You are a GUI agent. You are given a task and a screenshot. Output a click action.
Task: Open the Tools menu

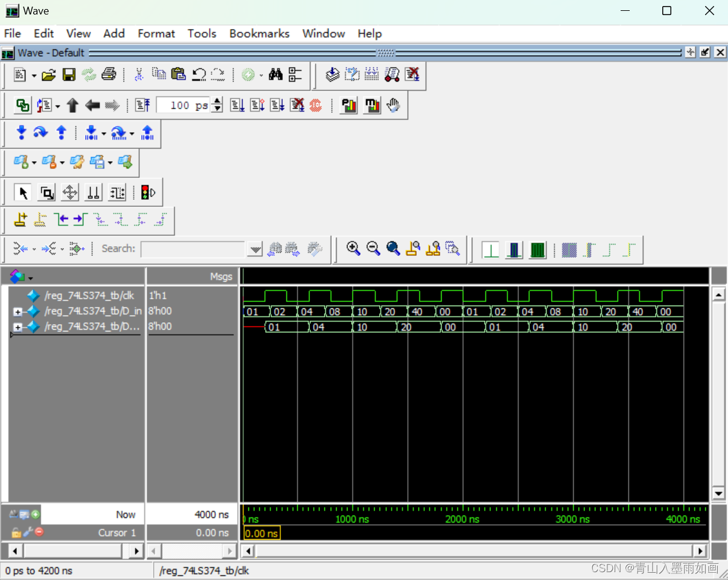click(x=201, y=33)
